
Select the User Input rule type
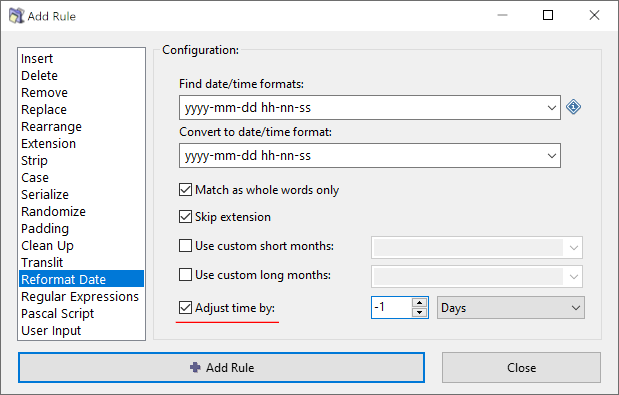click(x=81, y=330)
